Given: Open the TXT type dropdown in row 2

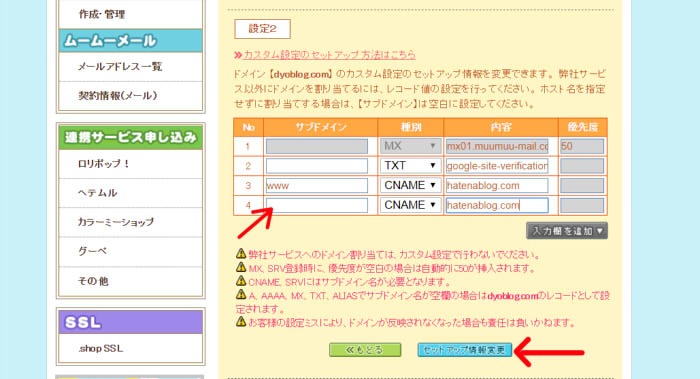Looking at the screenshot, I should point(410,166).
